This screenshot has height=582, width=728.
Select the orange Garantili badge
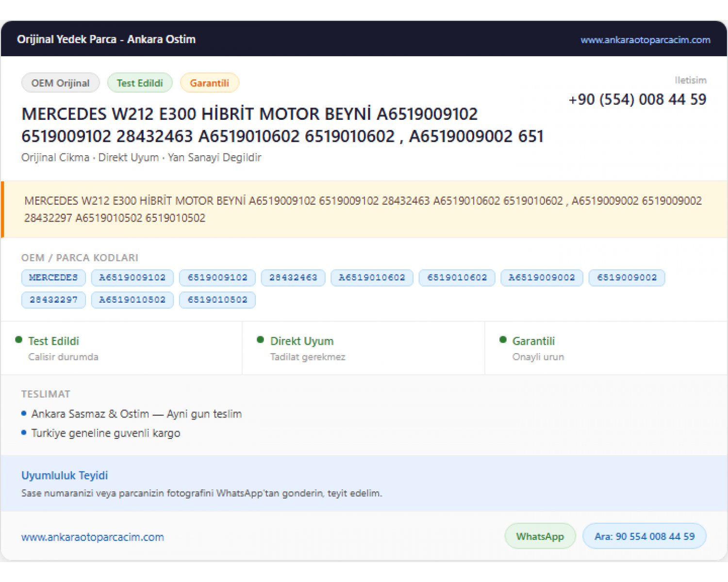click(x=209, y=83)
